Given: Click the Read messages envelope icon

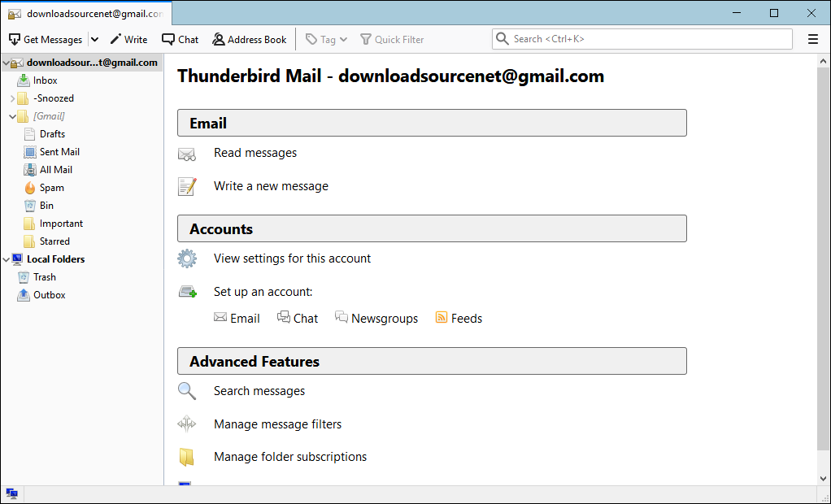Looking at the screenshot, I should (186, 154).
